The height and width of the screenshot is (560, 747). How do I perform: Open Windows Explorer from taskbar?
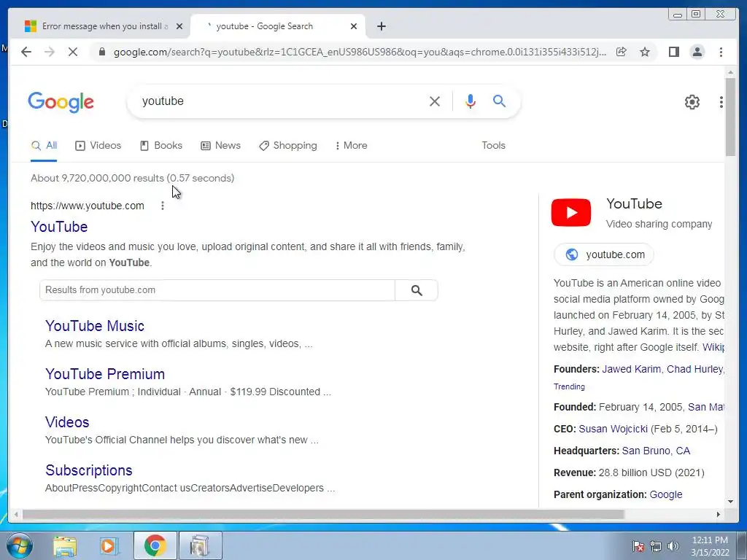pos(65,545)
